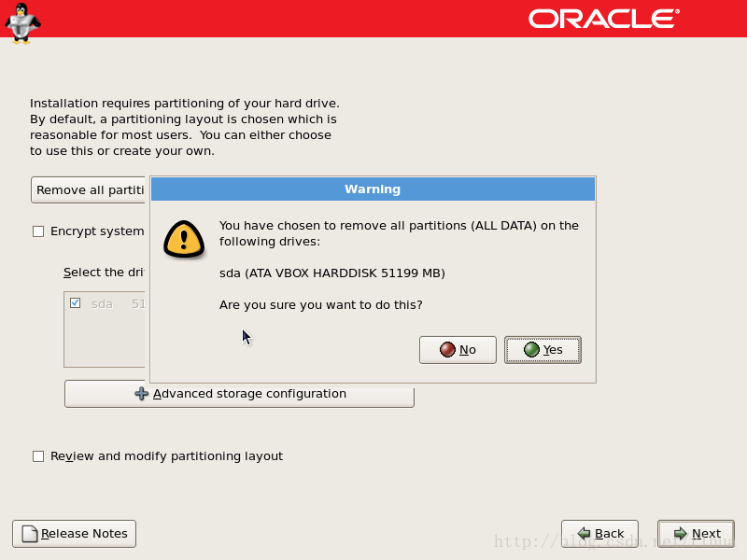Click text 'sda (ATA VBOX HARDDISK 51199 MB)'
The height and width of the screenshot is (560, 747).
tap(332, 273)
